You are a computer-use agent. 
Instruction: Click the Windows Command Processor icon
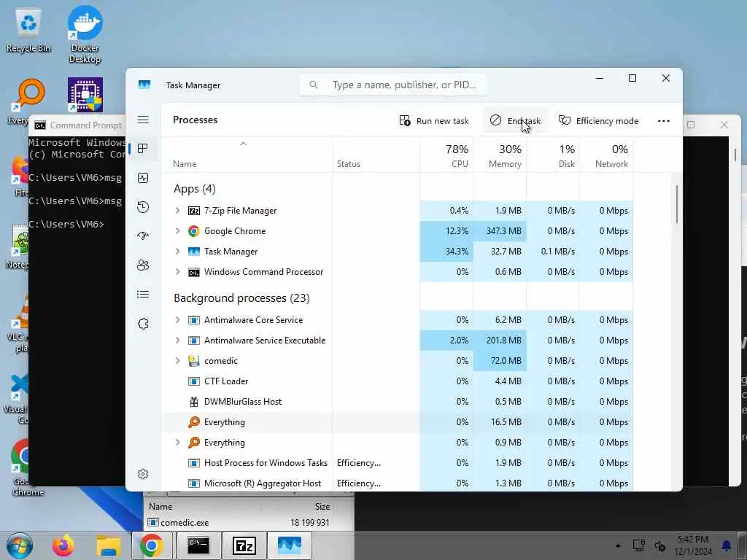click(x=194, y=272)
